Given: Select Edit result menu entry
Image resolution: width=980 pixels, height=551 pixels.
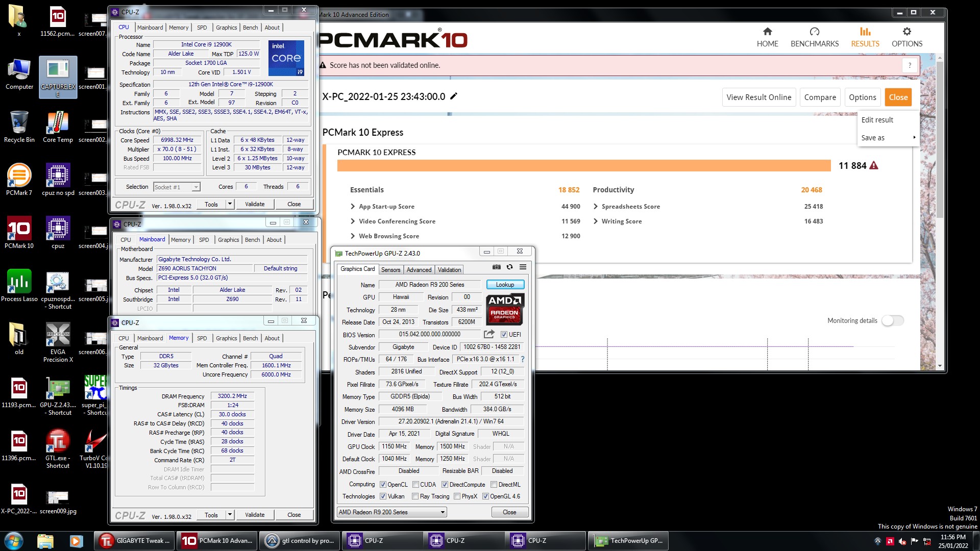Looking at the screenshot, I should (888, 120).
